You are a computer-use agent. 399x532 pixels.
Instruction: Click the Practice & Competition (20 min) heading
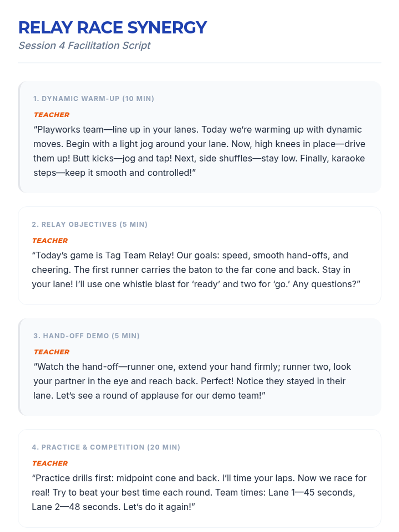(x=106, y=447)
